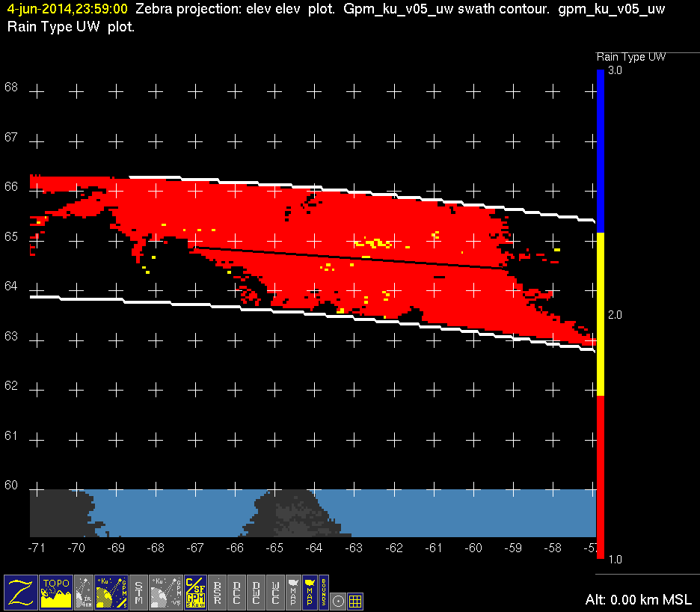Image resolution: width=700 pixels, height=612 pixels.
Task: Click latitude label 68
Action: pyautogui.click(x=11, y=87)
